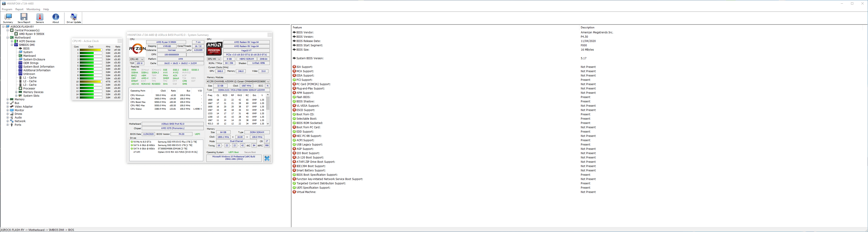Collapse the SMBIOS DMI tree node
Image resolution: width=868 pixels, height=232 pixels.
12,45
